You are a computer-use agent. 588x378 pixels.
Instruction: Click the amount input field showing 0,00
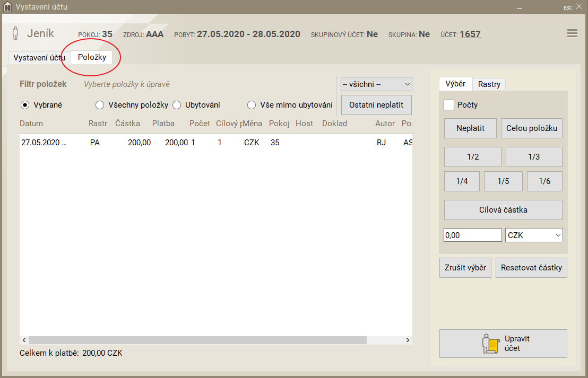click(x=472, y=235)
